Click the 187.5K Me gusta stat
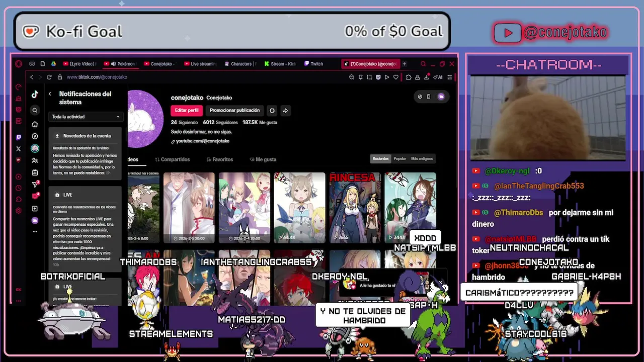Image resolution: width=644 pixels, height=362 pixels. 260,122
